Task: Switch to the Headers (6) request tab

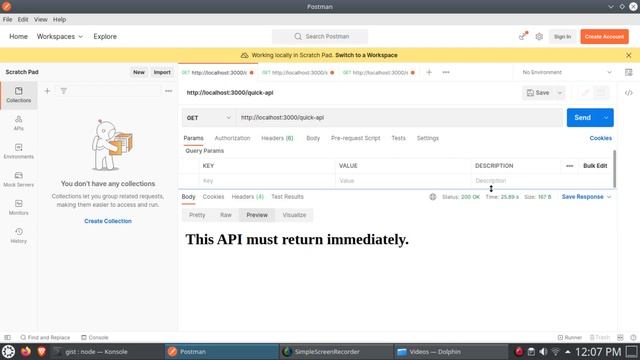Action: (277, 138)
